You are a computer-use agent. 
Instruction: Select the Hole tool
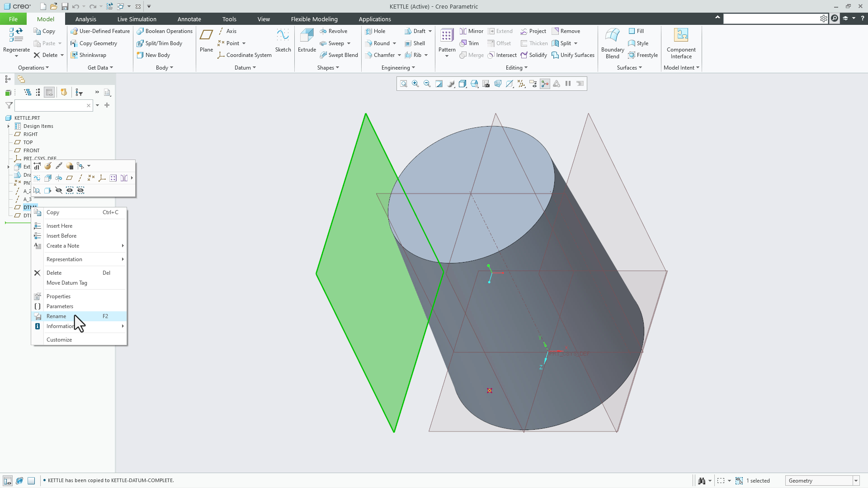(377, 31)
